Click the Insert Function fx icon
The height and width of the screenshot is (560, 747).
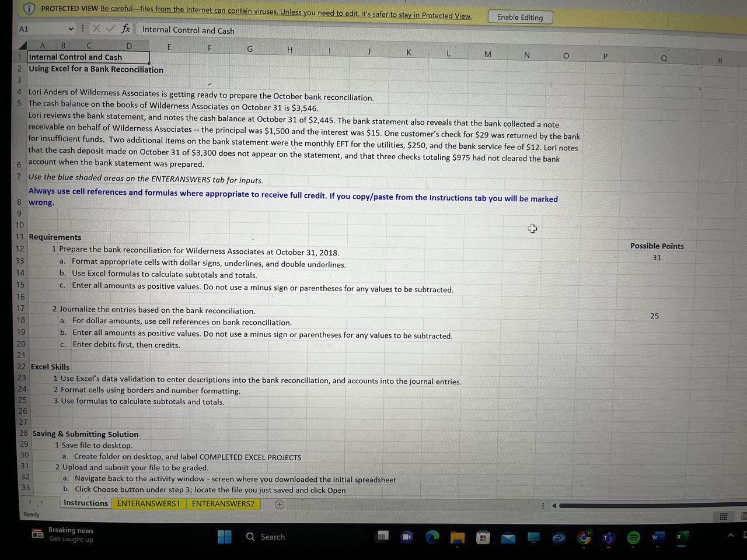pos(125,28)
